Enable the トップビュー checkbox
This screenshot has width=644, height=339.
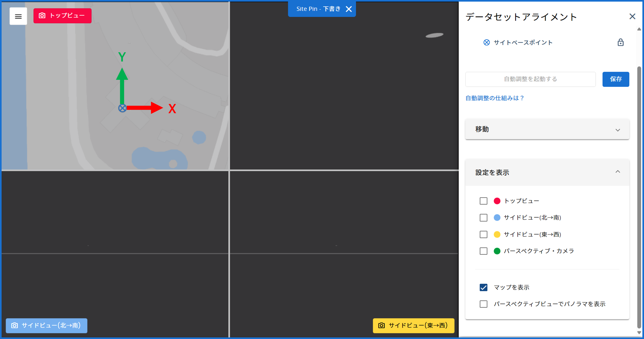[x=483, y=201]
